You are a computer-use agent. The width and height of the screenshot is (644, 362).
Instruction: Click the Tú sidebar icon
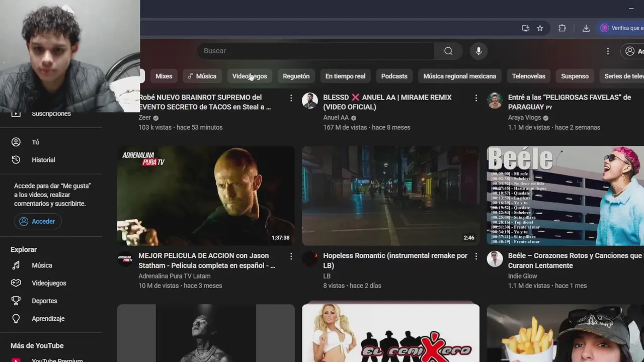tap(16, 142)
